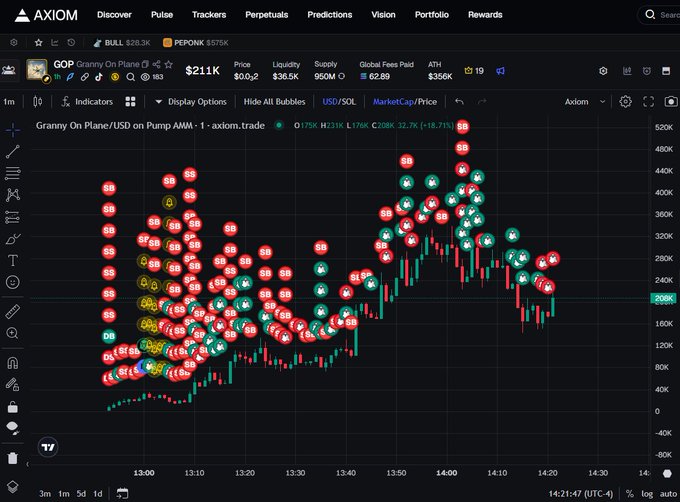Click the 14:21:47 (UTC-4) timezone selector

click(581, 494)
